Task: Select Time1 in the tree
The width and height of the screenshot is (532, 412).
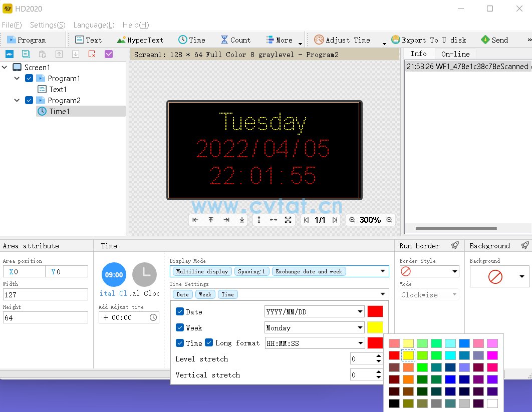Action: click(81, 111)
